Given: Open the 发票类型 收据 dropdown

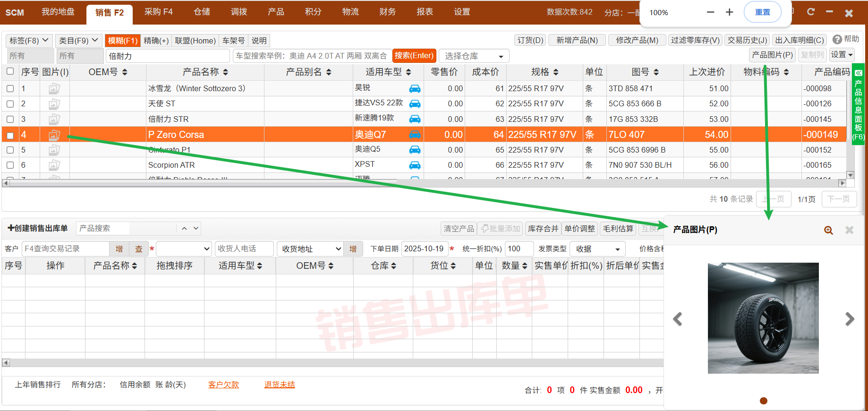Looking at the screenshot, I should [x=597, y=249].
